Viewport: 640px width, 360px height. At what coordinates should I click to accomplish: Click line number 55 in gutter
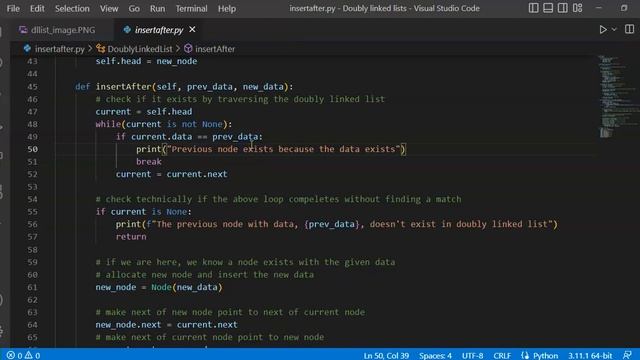[32, 211]
